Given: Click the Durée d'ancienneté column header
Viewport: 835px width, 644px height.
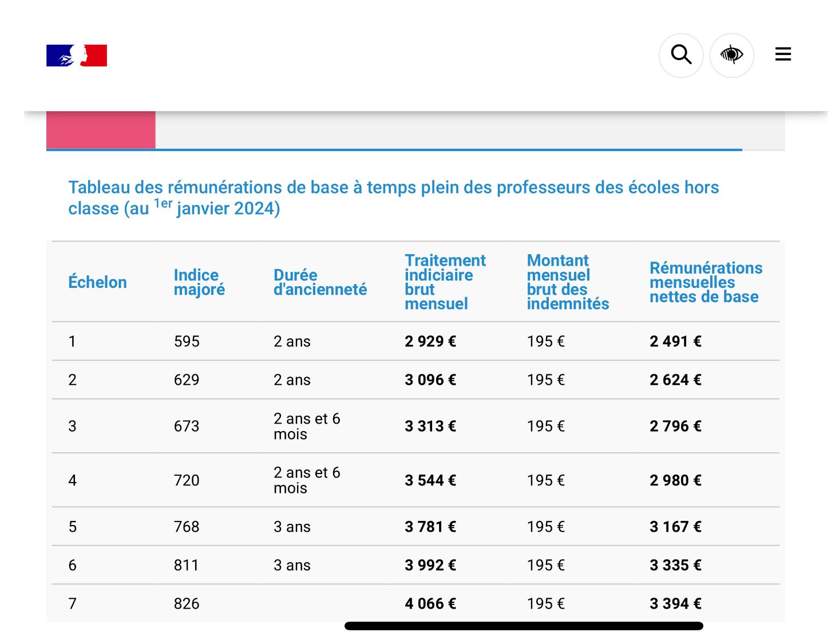Looking at the screenshot, I should click(320, 282).
